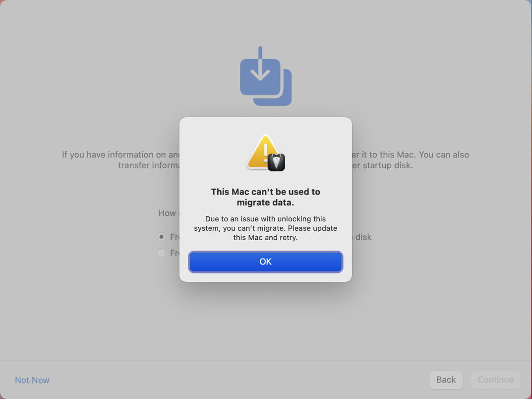Click the 'How' question label behind the dialog
Screen dimensions: 532x399
tap(167, 213)
